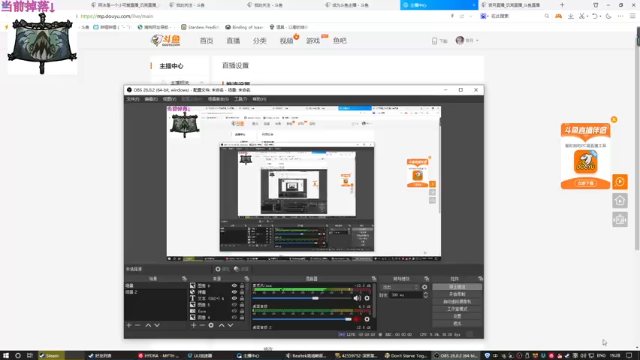
Task: Toggle lock on 文本 (GDI+) source
Action: pos(242,298)
